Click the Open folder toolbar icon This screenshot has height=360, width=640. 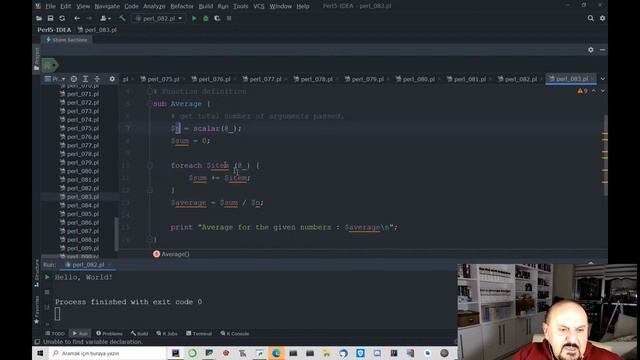(39, 18)
